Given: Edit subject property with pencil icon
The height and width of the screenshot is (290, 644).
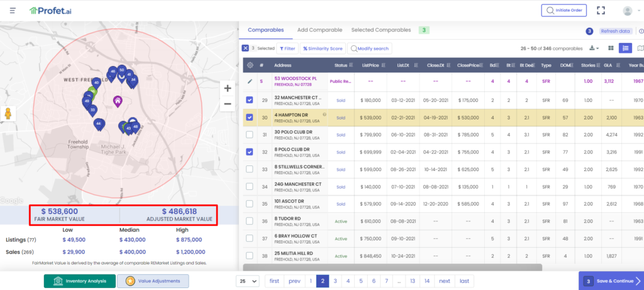Looking at the screenshot, I should coord(250,81).
